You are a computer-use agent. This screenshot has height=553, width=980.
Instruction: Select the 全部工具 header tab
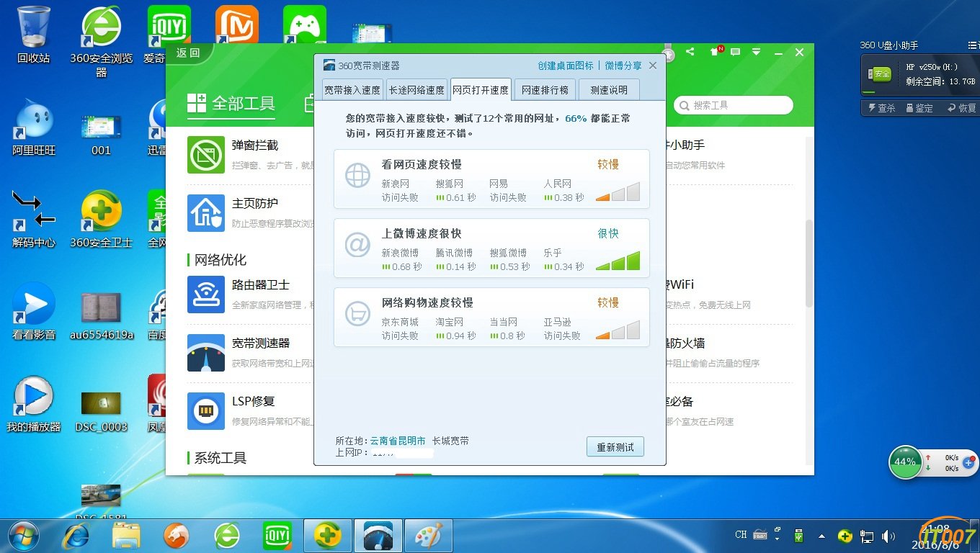[231, 104]
